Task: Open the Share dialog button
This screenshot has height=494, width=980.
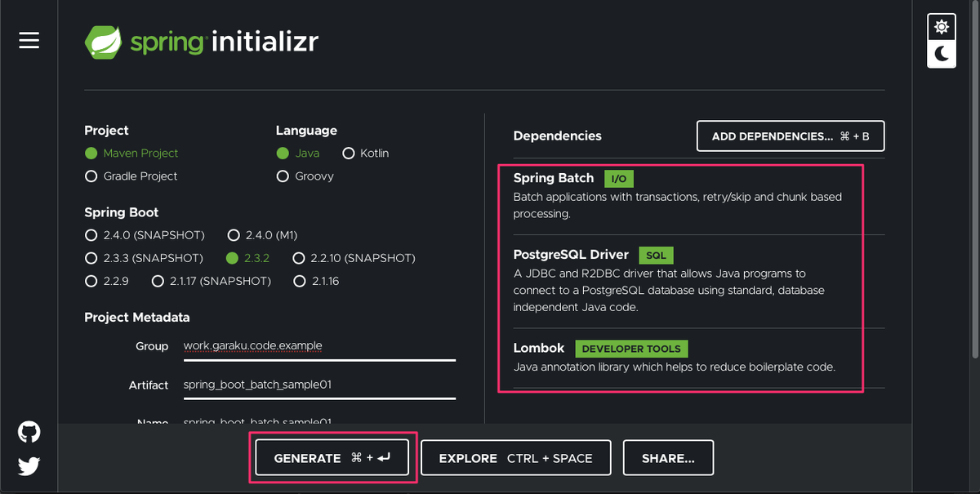Action: coord(668,458)
